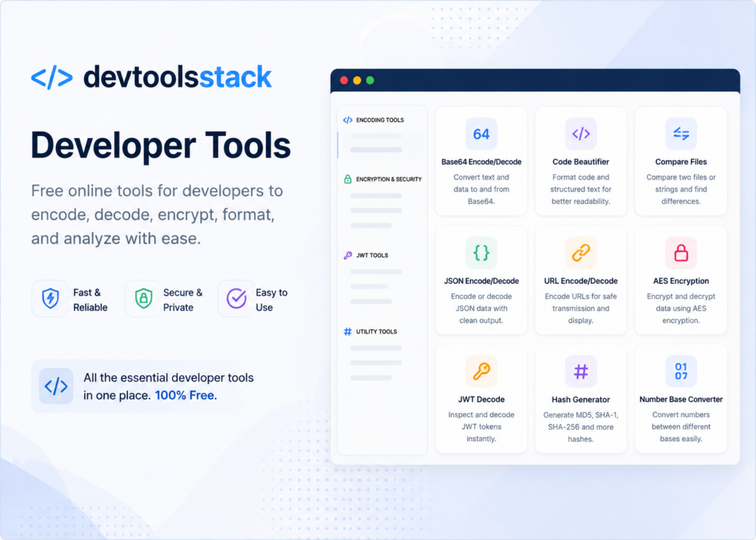Click 'Convert text and data to and from Base64.' text
The width and height of the screenshot is (756, 540).
(481, 189)
